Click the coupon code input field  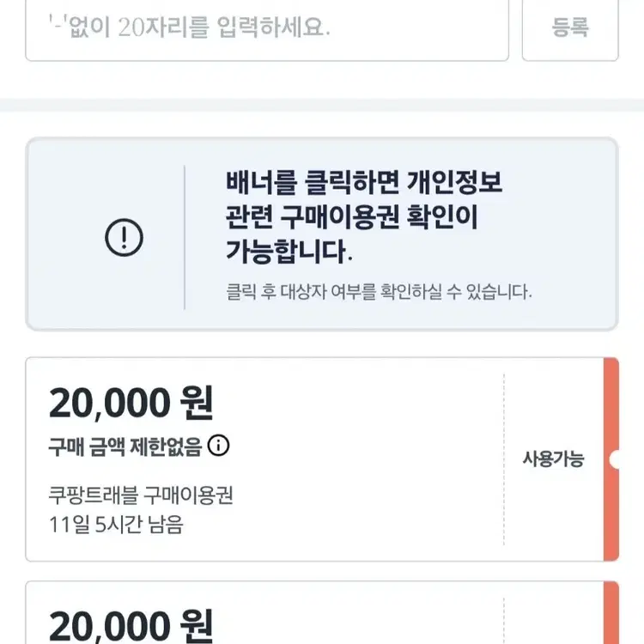tap(266, 28)
